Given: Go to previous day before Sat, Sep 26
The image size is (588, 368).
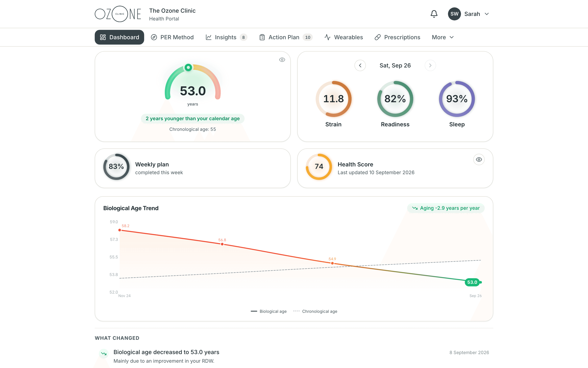Looking at the screenshot, I should pos(360,65).
